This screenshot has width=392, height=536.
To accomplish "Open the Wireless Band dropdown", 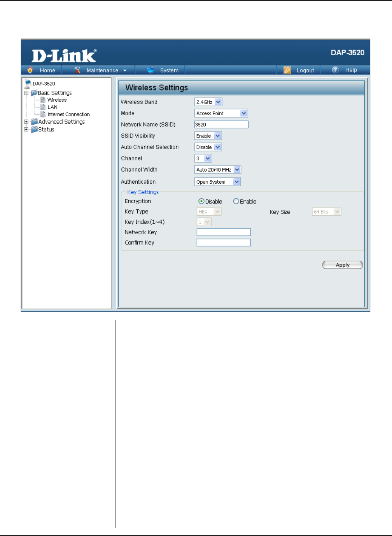I will (x=208, y=102).
